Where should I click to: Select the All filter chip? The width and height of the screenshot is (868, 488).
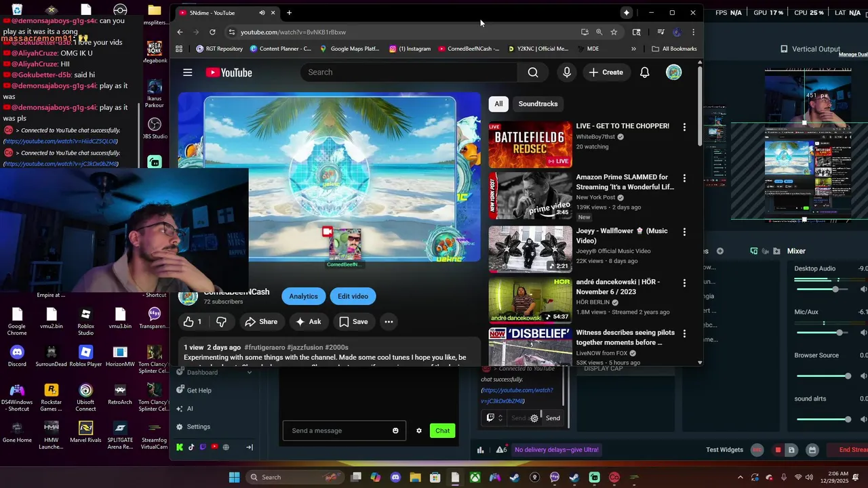point(498,104)
